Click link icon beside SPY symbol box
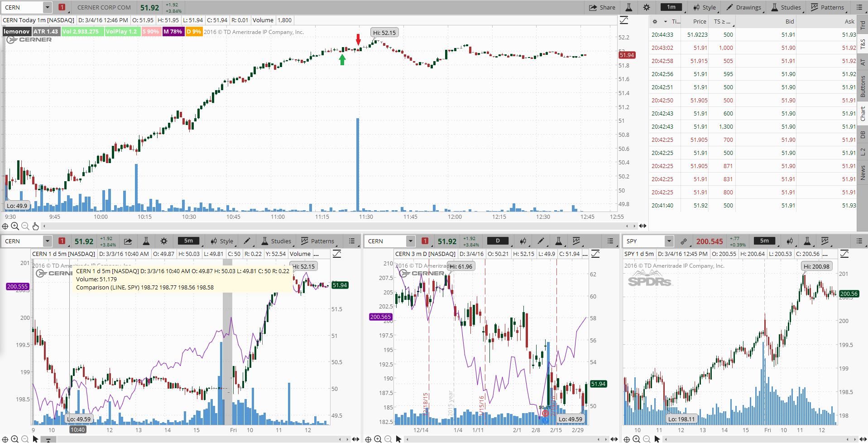Image resolution: width=868 pixels, height=443 pixels. (684, 241)
